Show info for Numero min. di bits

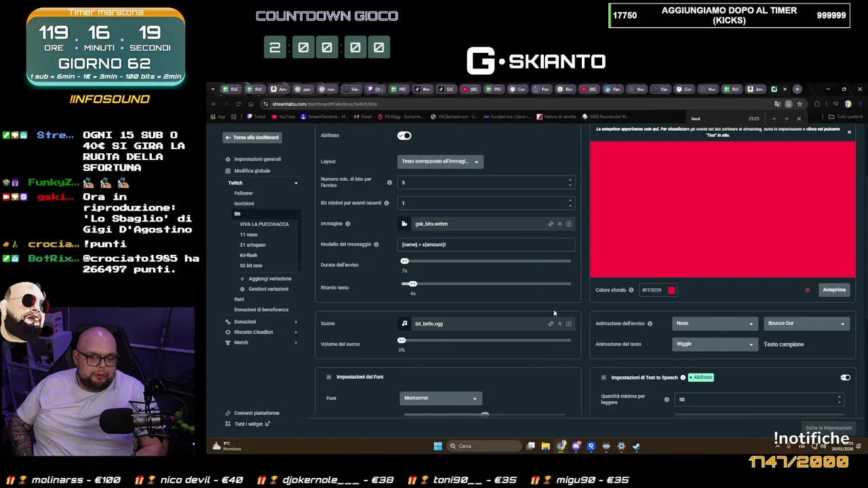point(389,182)
